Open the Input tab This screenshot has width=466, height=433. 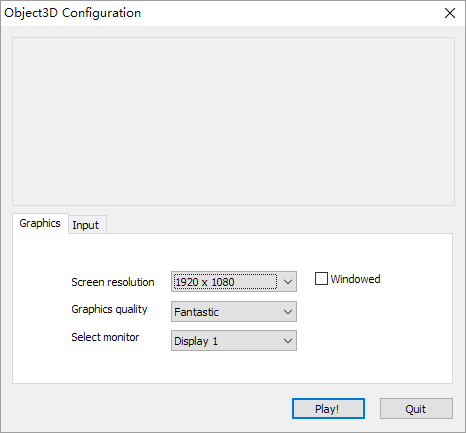click(x=86, y=225)
